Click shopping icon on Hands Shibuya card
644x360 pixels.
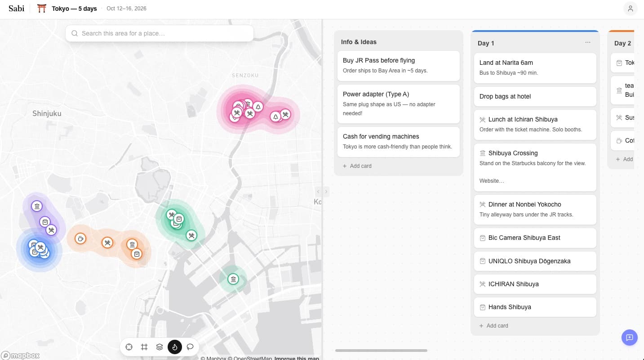(483, 307)
